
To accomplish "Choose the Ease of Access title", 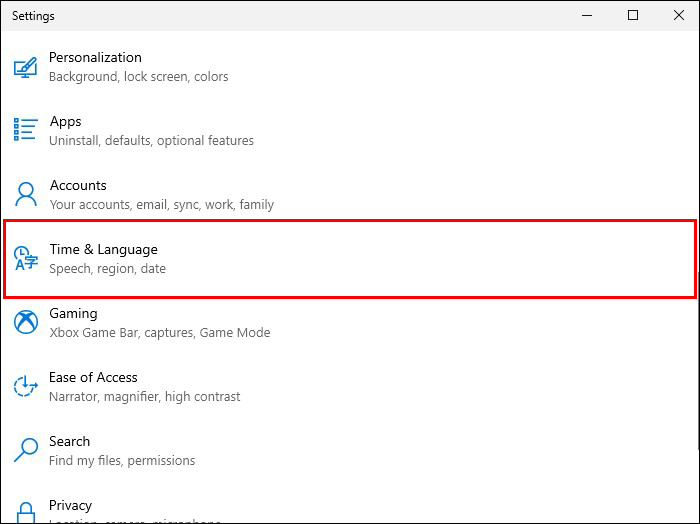I will (x=93, y=378).
